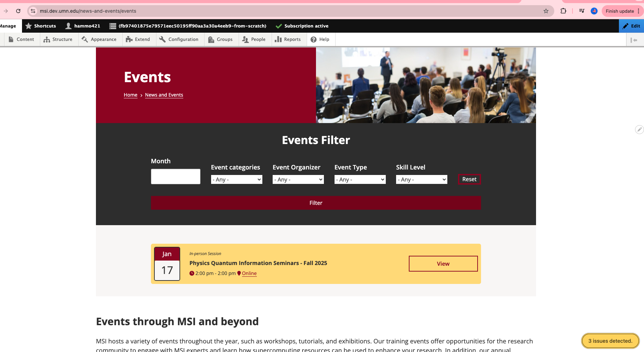Click the Month input field

click(x=175, y=176)
